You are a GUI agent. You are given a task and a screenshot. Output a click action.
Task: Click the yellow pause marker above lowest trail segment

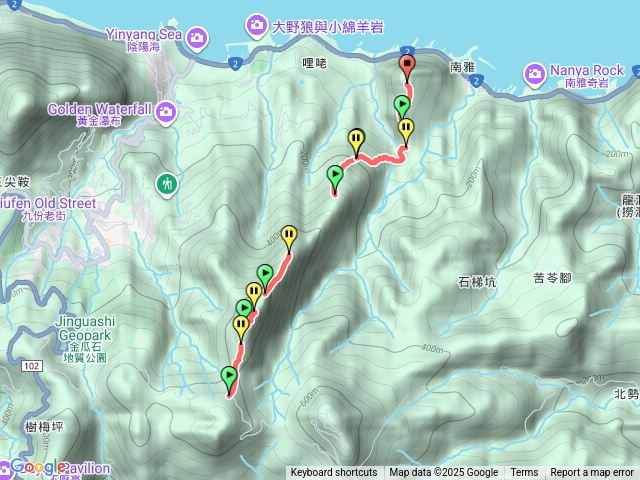click(241, 329)
